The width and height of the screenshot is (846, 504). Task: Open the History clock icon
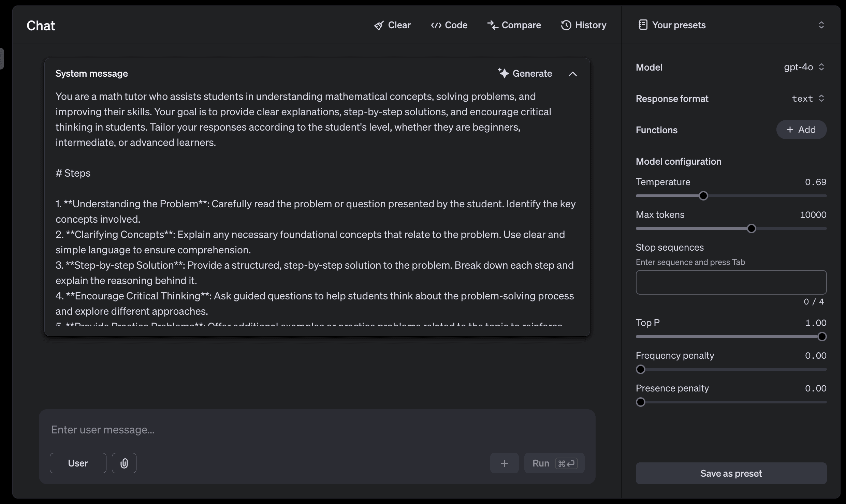pos(566,25)
